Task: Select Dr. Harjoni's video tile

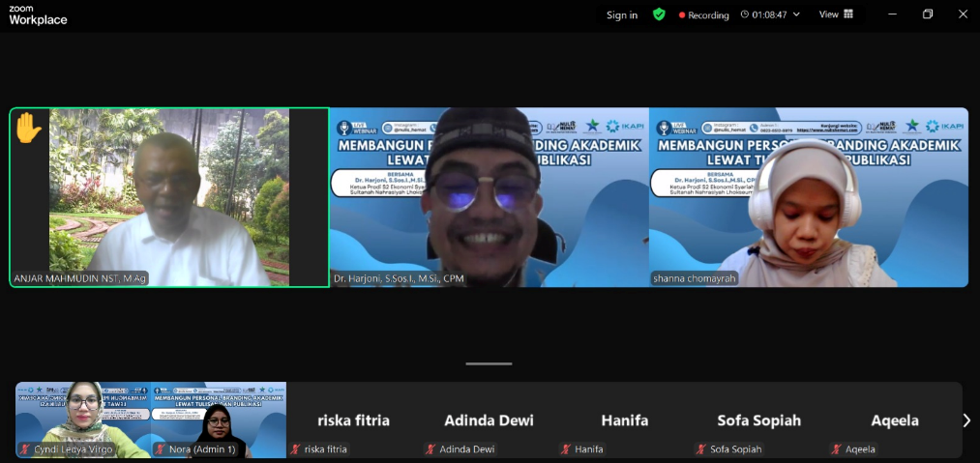Action: tap(489, 197)
